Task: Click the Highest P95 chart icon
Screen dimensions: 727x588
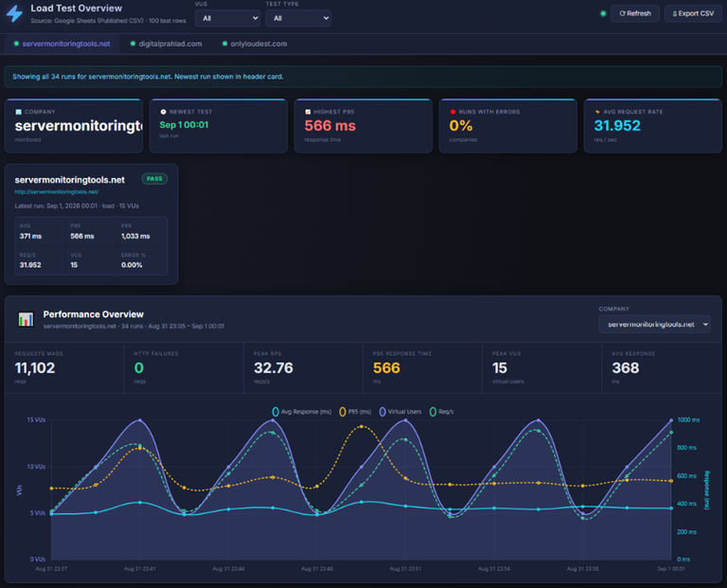Action: click(x=308, y=112)
